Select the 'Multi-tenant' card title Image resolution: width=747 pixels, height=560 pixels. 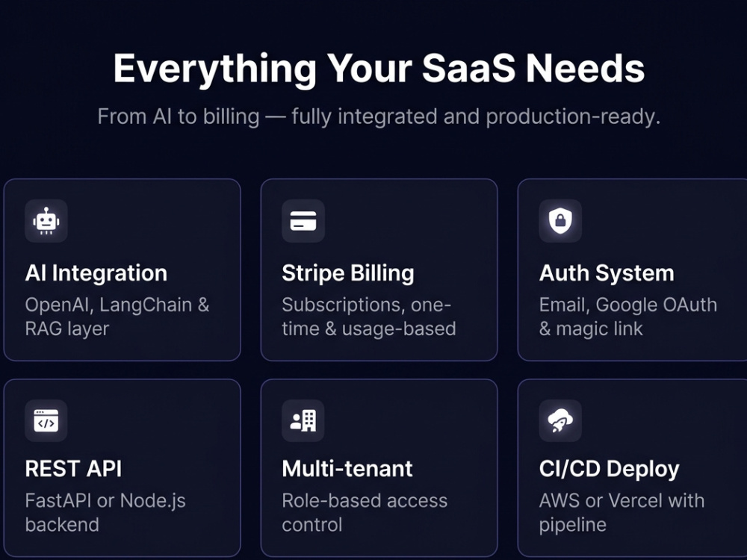coord(347,469)
